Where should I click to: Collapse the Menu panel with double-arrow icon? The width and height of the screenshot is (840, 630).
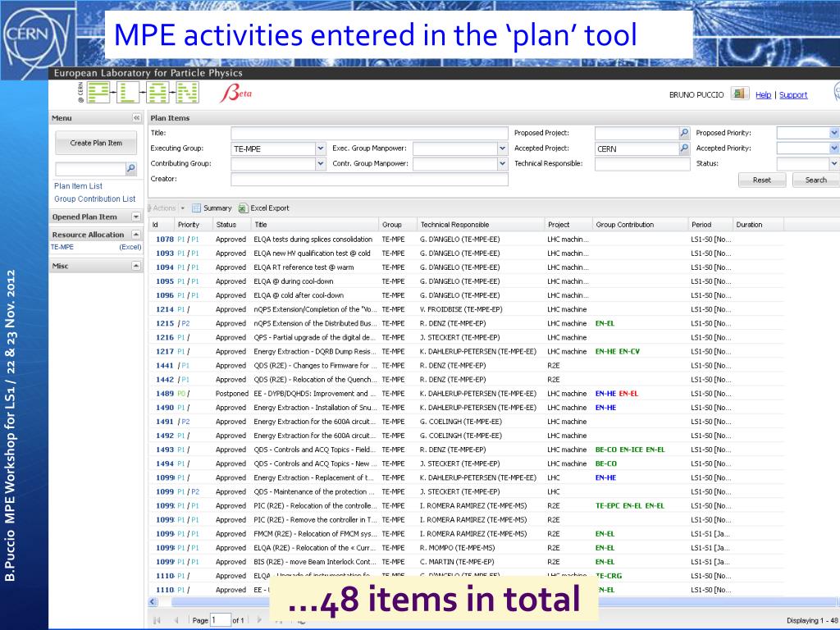pyautogui.click(x=136, y=118)
